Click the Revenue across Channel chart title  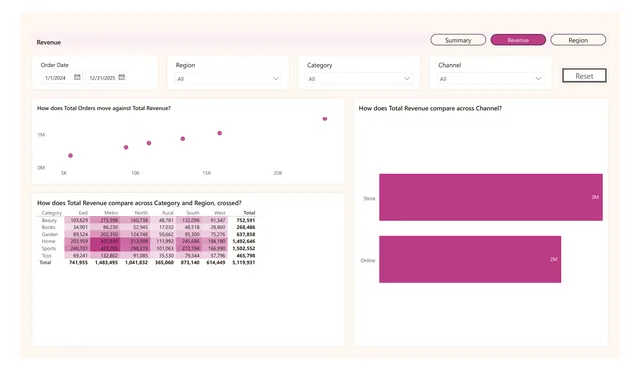point(430,108)
